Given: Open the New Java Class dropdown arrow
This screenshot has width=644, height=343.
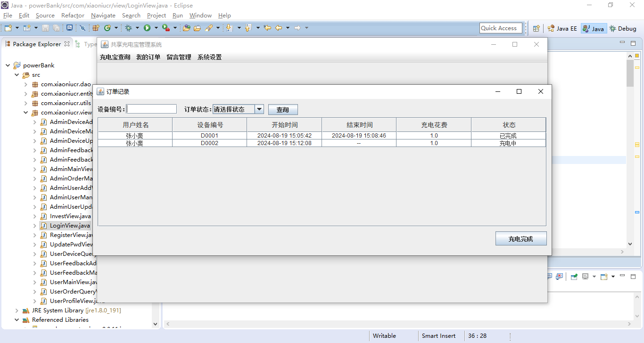Looking at the screenshot, I should pos(116,28).
